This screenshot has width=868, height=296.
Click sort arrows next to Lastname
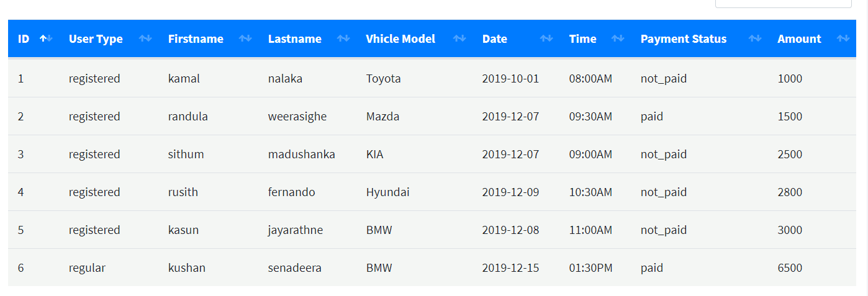344,38
